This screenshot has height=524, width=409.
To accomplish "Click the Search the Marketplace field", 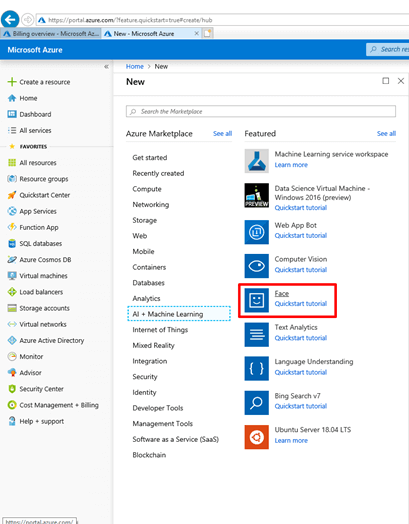I will click(261, 111).
